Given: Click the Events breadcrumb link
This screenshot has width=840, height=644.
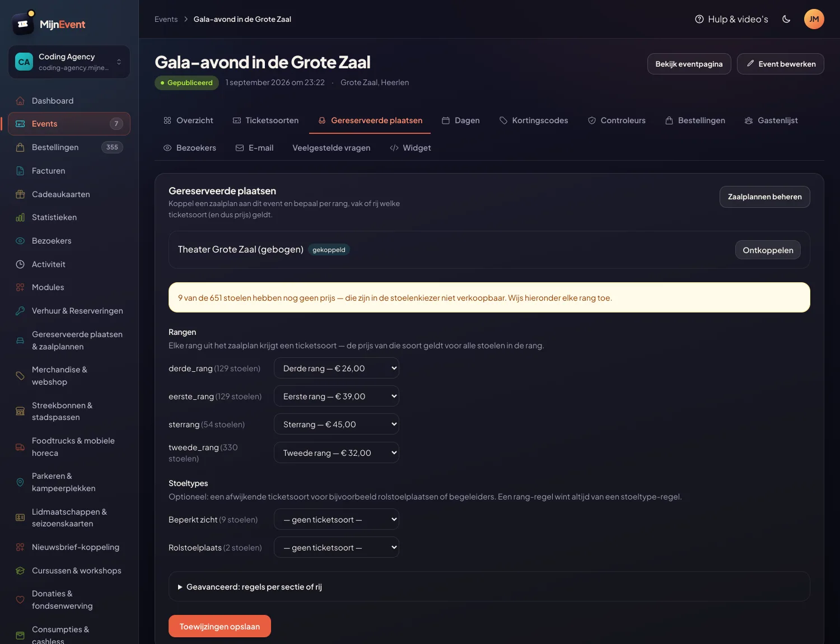Looking at the screenshot, I should pos(166,19).
